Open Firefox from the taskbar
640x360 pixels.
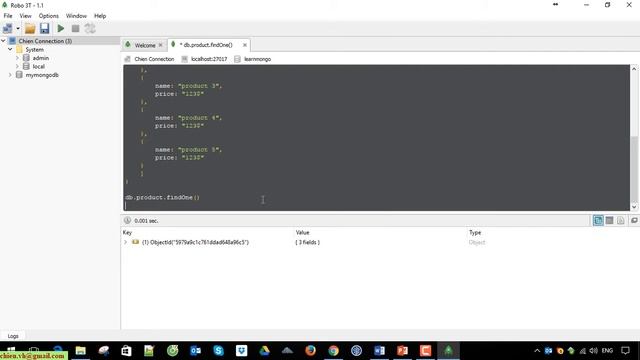pos(310,351)
